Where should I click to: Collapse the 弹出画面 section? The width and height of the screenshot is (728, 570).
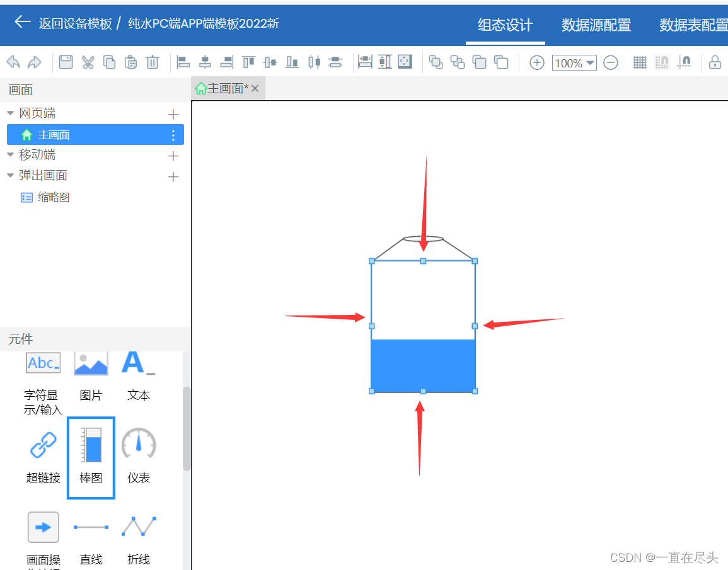click(x=10, y=175)
